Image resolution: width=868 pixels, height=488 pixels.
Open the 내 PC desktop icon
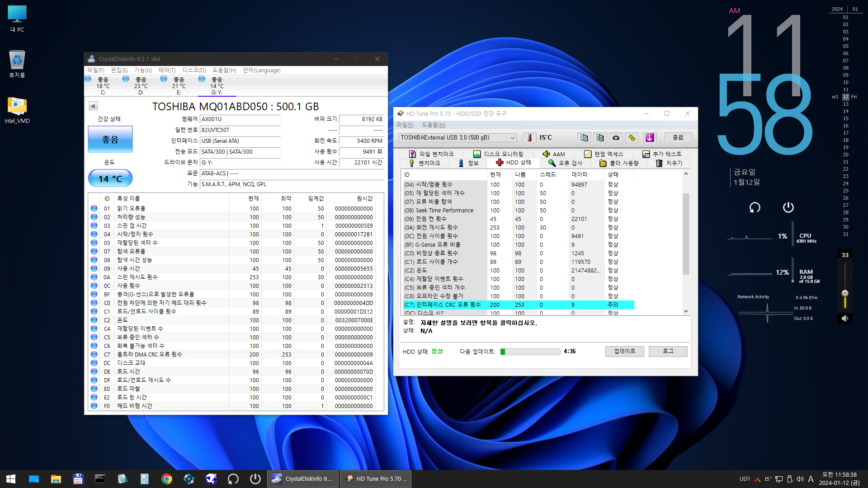(x=17, y=19)
